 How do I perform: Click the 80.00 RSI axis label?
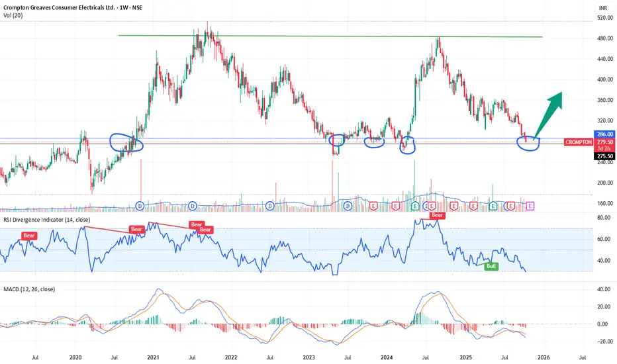tap(604, 218)
